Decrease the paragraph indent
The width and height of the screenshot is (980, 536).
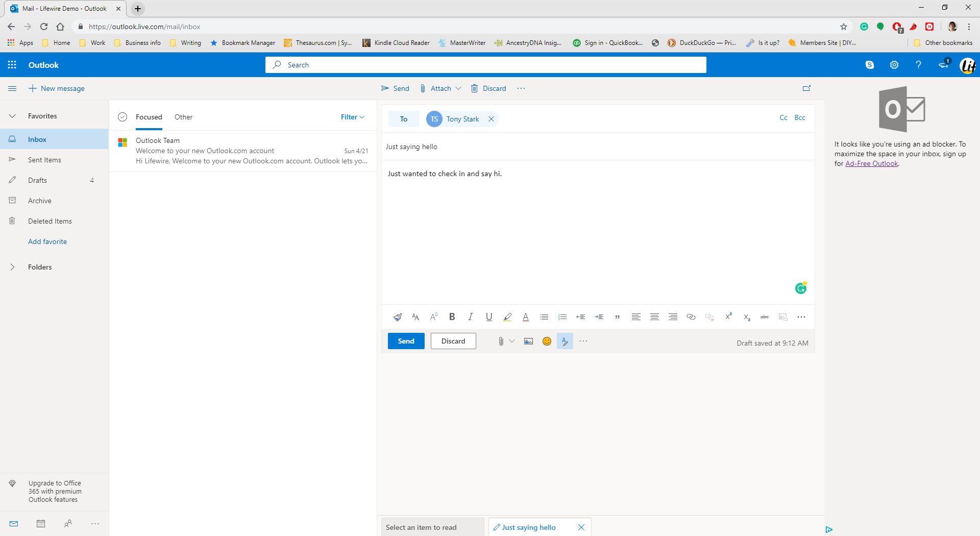(x=580, y=317)
